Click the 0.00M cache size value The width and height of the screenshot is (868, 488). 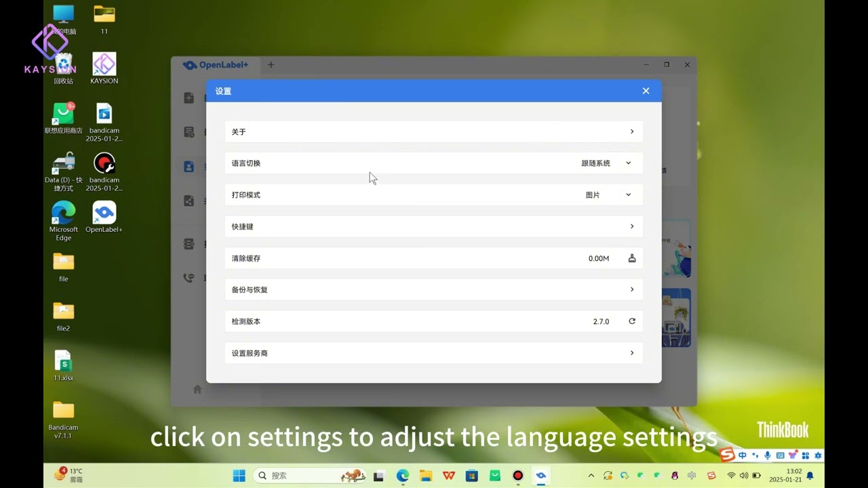pos(599,258)
